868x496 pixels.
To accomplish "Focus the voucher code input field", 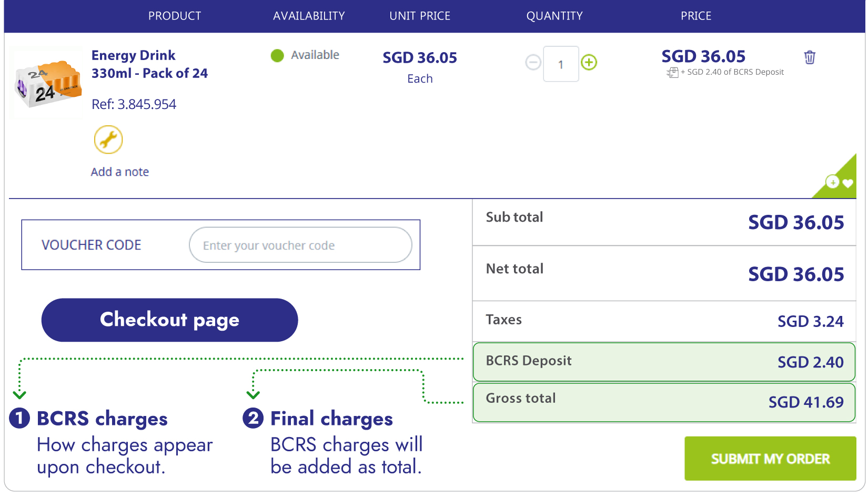I will pos(300,245).
